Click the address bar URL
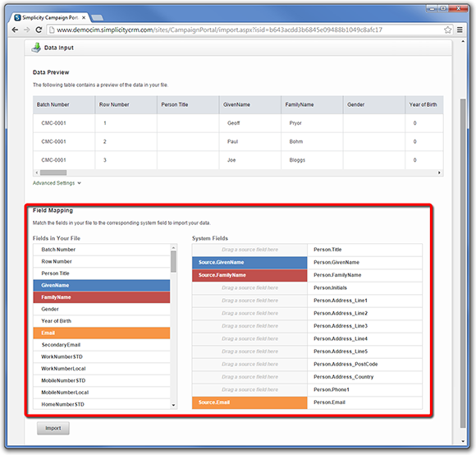476x455 pixels. coord(219,30)
